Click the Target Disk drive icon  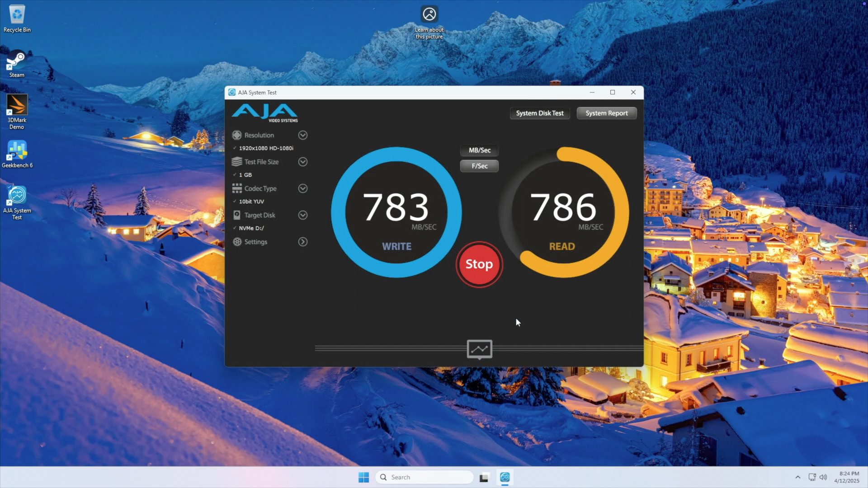237,215
